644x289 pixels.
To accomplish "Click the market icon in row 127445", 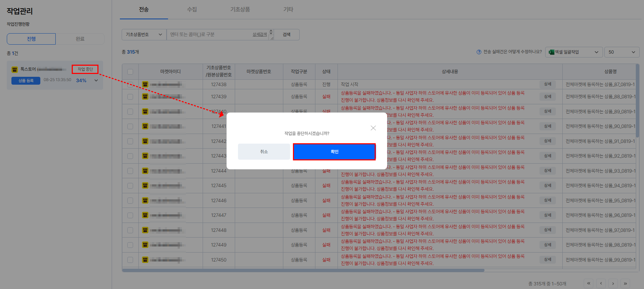I will (x=145, y=185).
